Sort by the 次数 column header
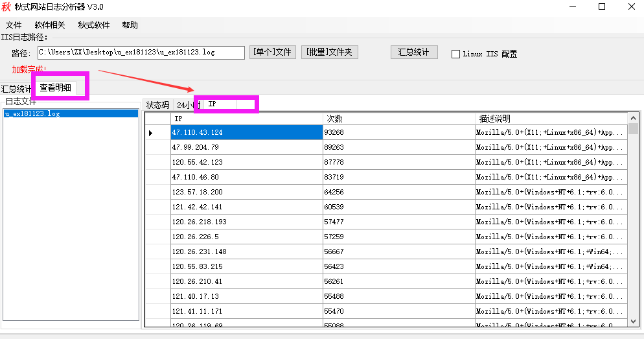The height and width of the screenshot is (339, 644). (398, 119)
